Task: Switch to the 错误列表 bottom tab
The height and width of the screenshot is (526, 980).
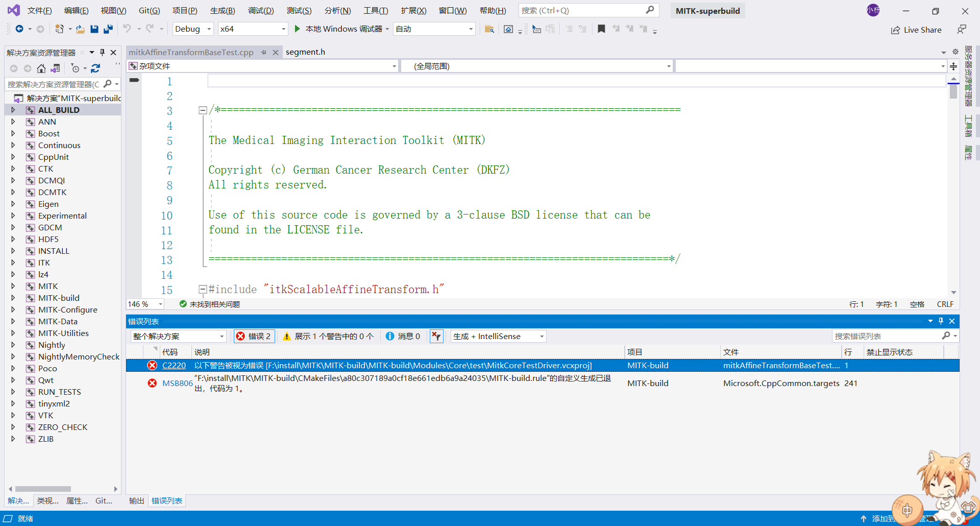Action: 167,500
